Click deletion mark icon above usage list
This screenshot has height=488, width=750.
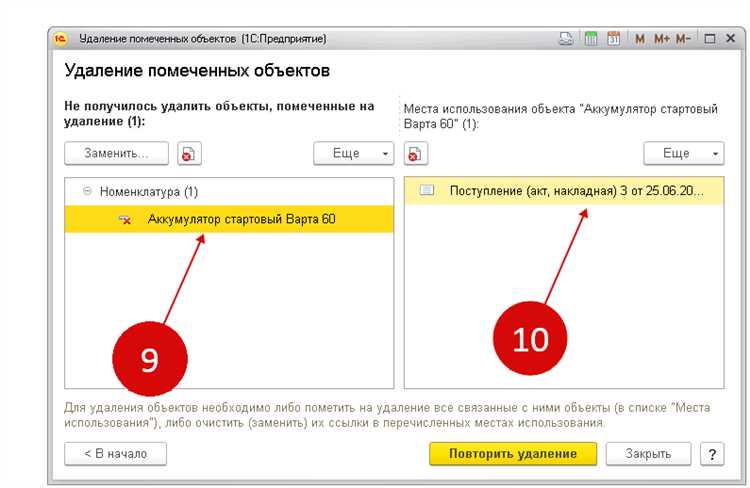click(x=416, y=154)
